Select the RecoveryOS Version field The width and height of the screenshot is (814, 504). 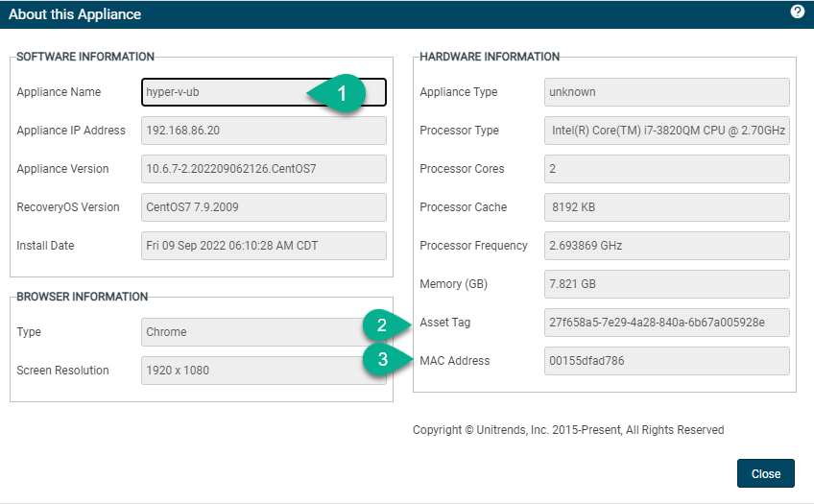tap(264, 207)
